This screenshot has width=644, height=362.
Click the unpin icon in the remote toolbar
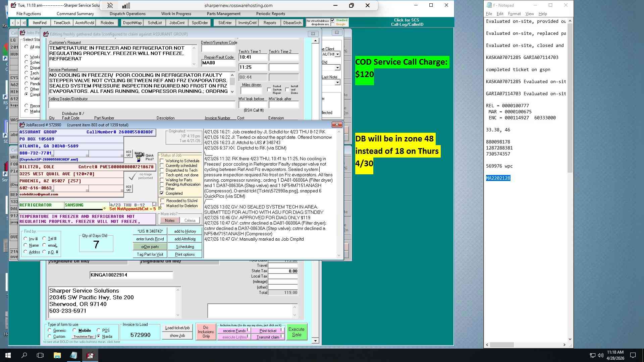[x=110, y=5]
